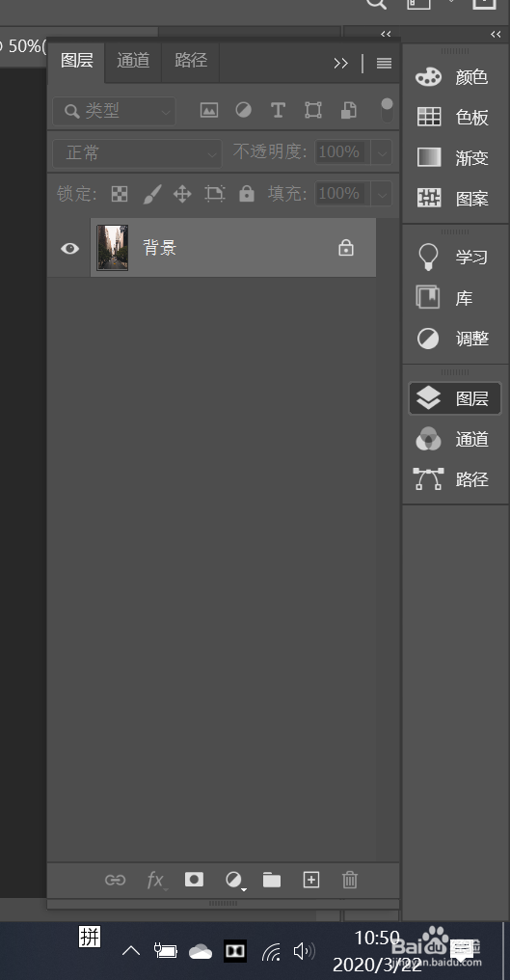Click the power/battery tray icon
510x980 pixels.
165,951
